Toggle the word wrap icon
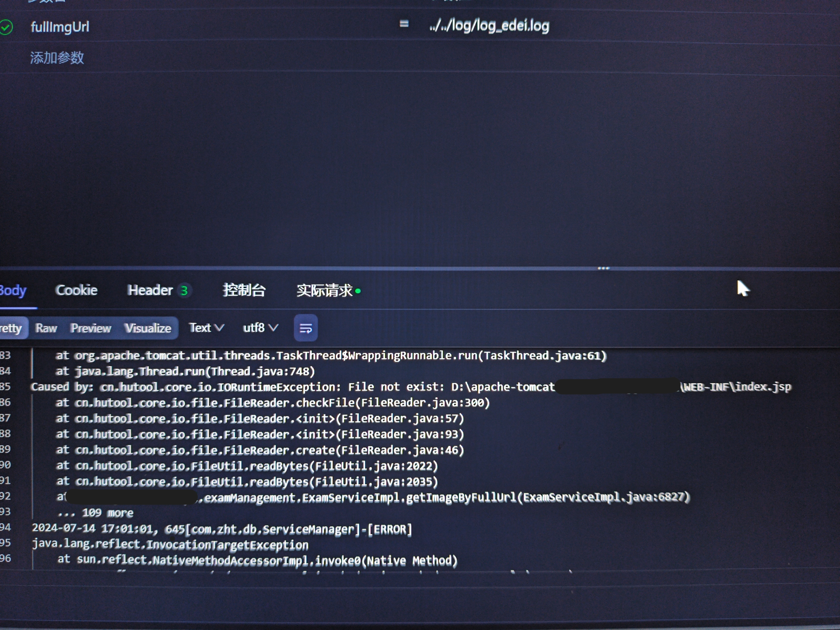This screenshot has width=840, height=630. pyautogui.click(x=305, y=328)
